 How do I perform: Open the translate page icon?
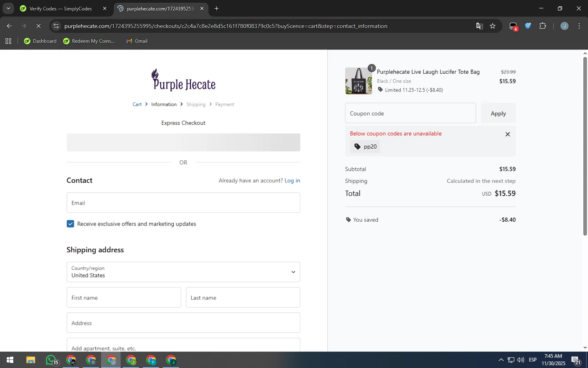coord(479,26)
